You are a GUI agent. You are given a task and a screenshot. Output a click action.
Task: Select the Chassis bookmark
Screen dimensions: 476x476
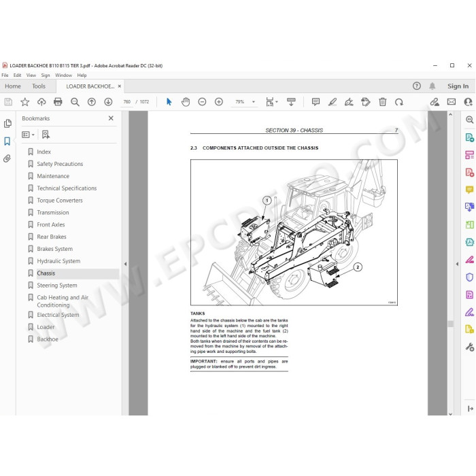point(46,273)
